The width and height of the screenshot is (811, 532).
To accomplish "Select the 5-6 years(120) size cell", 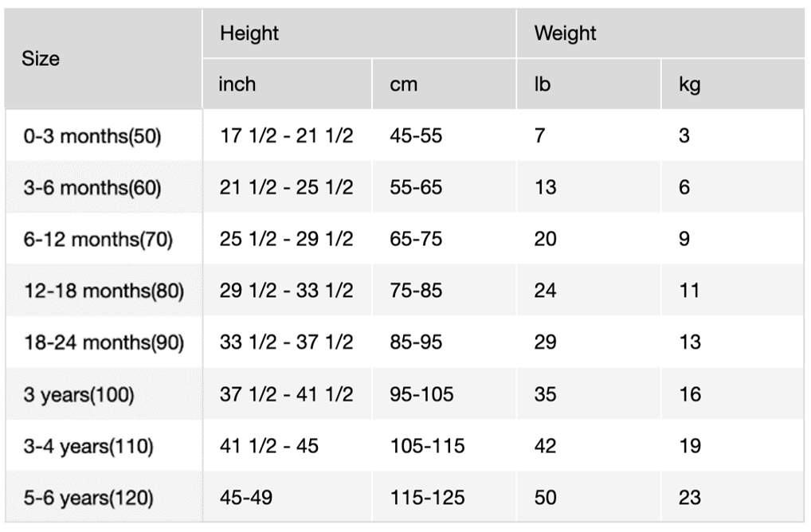I will (x=88, y=498).
